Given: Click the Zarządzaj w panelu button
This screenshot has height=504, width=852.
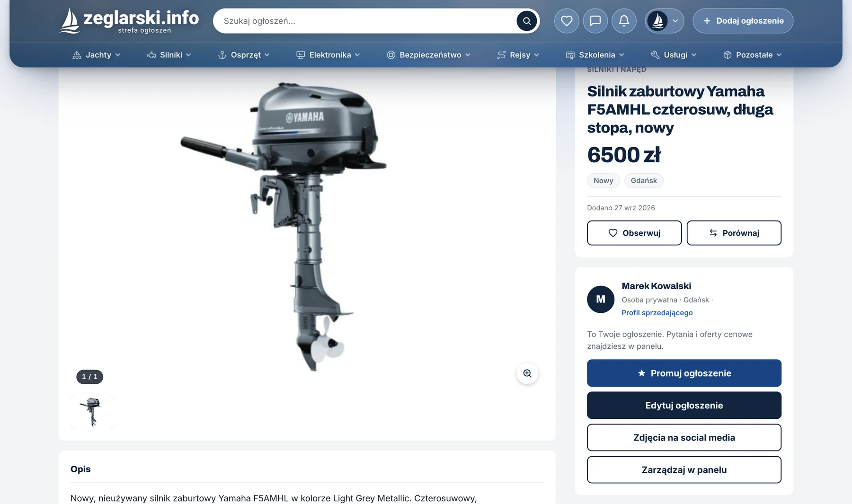Looking at the screenshot, I should tap(684, 470).
